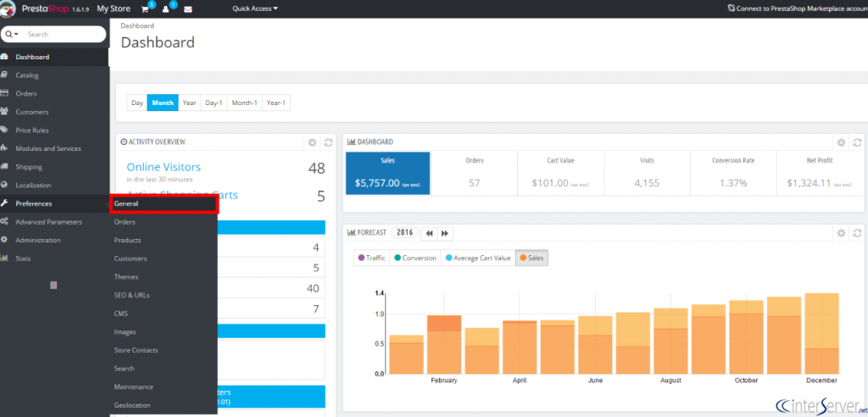Open the customer notifications icon
868x417 pixels.
click(165, 8)
